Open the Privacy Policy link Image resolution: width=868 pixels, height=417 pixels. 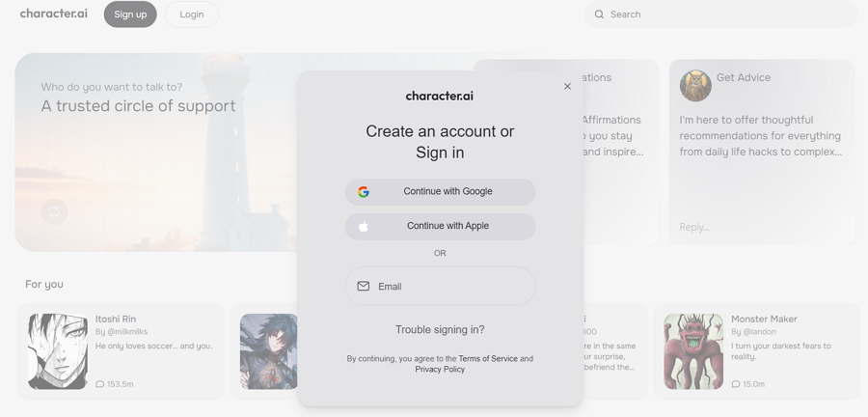[x=440, y=370]
